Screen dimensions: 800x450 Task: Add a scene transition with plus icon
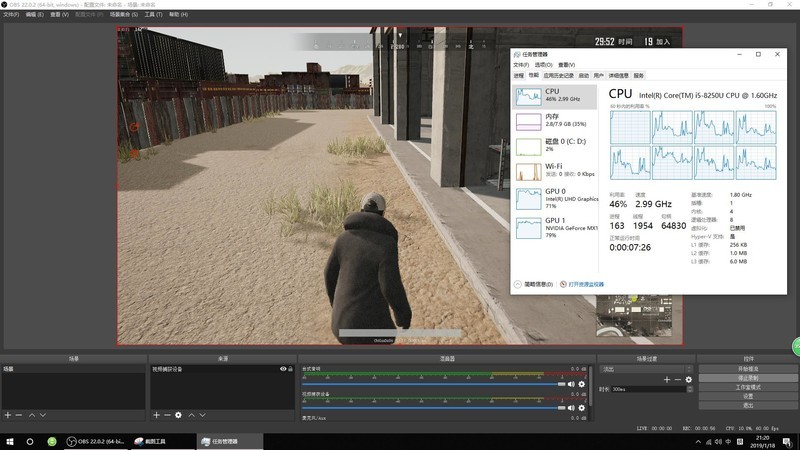click(667, 380)
